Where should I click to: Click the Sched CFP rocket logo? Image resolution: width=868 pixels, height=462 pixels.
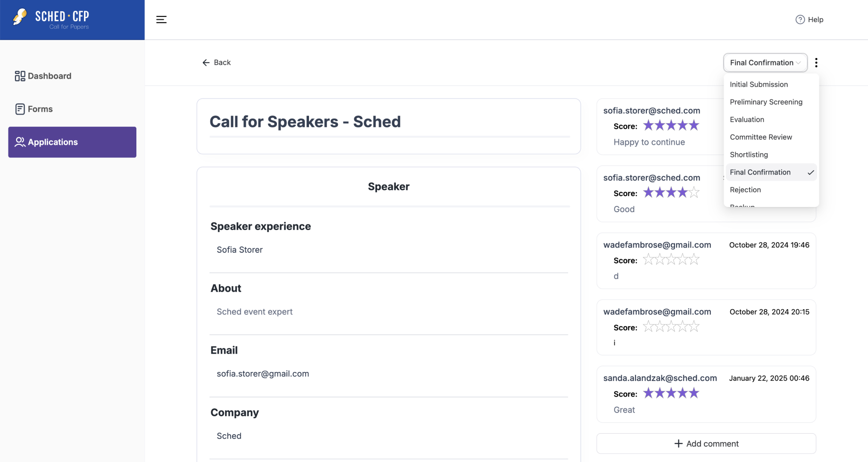[20, 17]
